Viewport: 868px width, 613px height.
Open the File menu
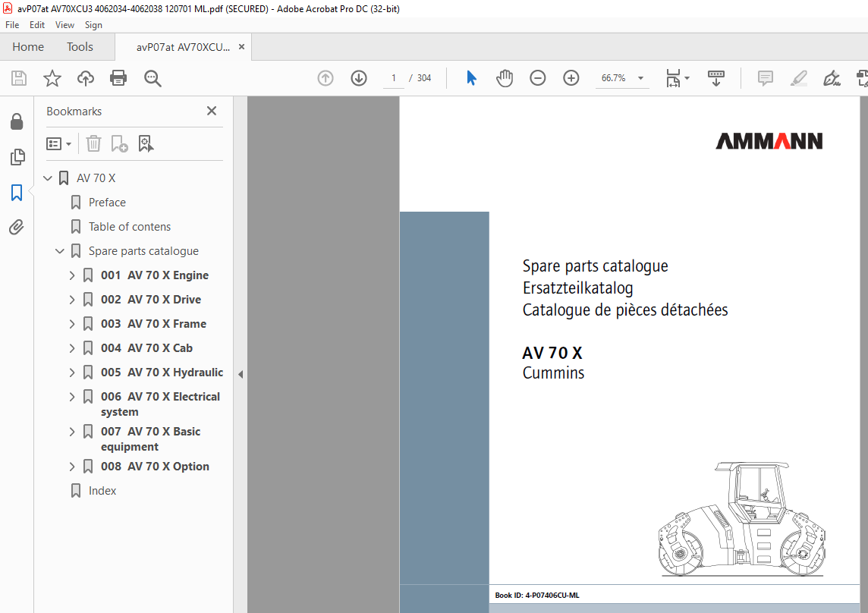coord(12,25)
